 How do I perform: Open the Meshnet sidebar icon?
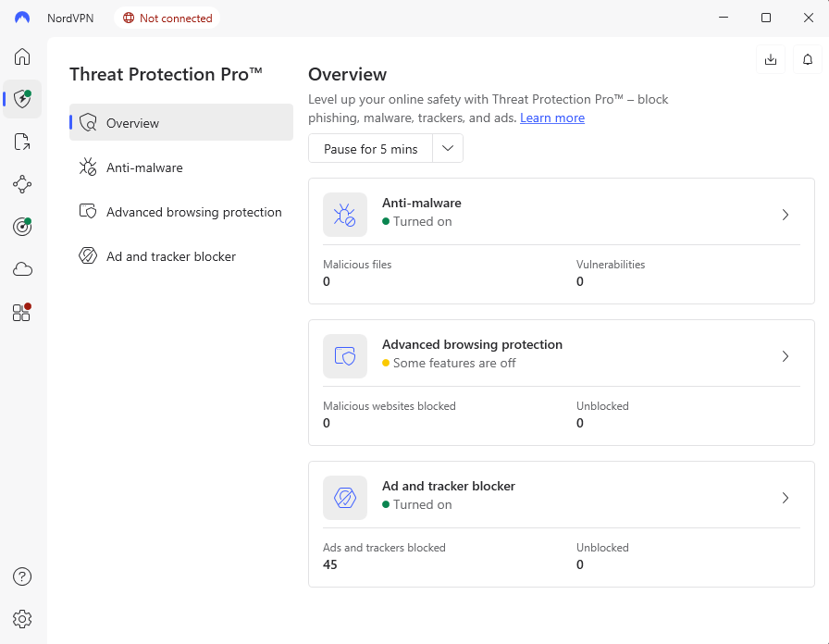(x=22, y=184)
